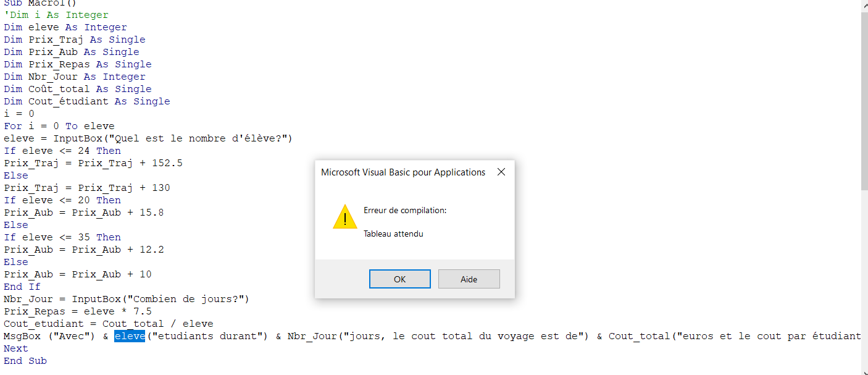868x375 pixels.
Task: Place cursor on the 'End Sub' line
Action: [25, 361]
